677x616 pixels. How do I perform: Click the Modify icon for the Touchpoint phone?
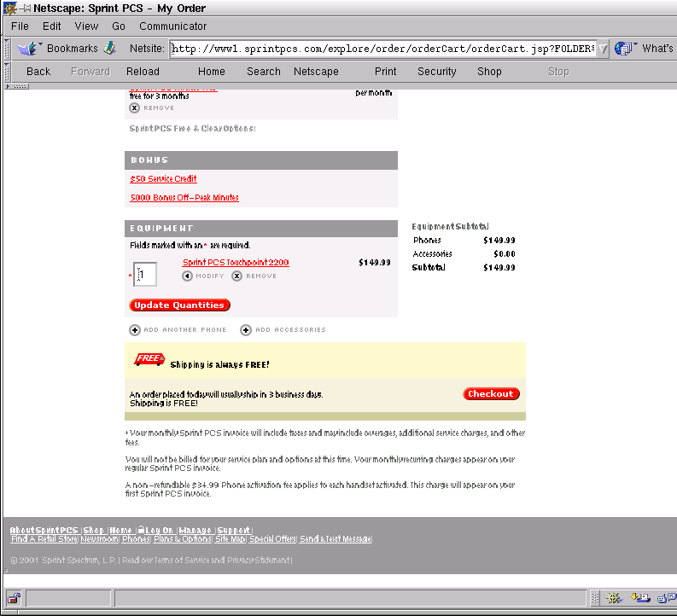187,276
